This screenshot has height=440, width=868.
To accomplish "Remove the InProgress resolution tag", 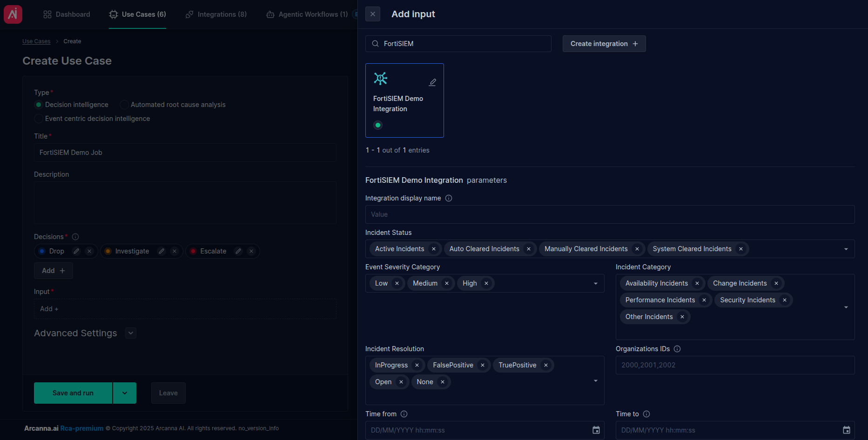I will (417, 365).
